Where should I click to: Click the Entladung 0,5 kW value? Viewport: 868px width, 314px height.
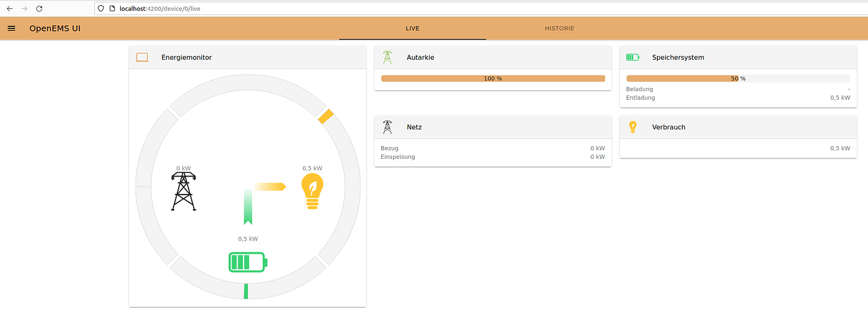pos(840,98)
